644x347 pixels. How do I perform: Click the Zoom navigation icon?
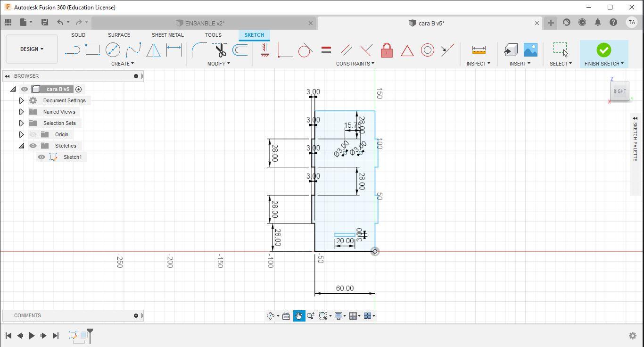[311, 316]
